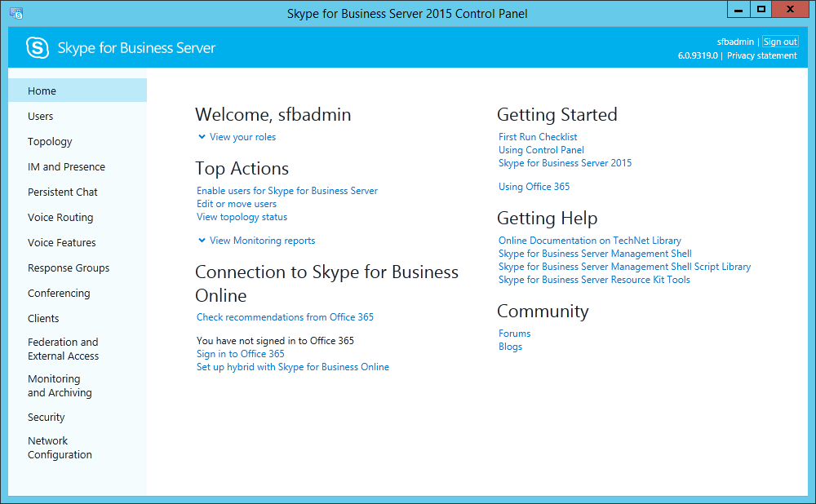Maximize the Control Panel window
The width and height of the screenshot is (816, 504).
[x=761, y=9]
